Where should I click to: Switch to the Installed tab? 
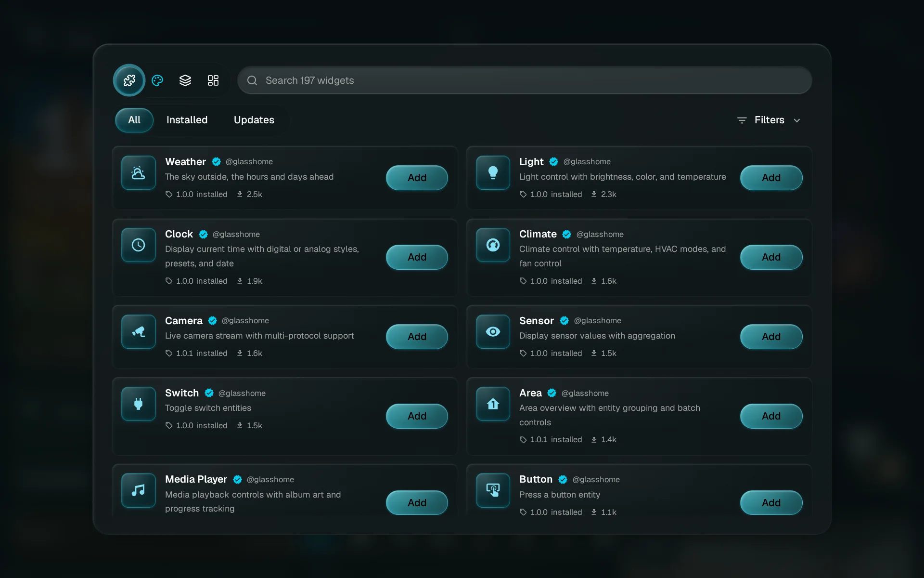tap(187, 120)
